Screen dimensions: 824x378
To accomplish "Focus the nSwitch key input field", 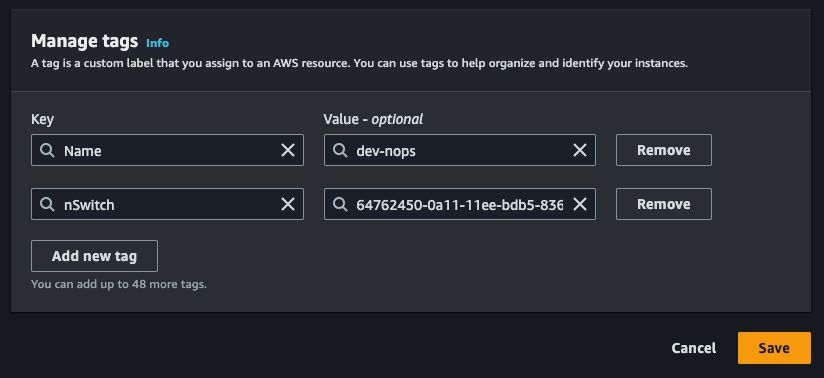I will tap(167, 204).
